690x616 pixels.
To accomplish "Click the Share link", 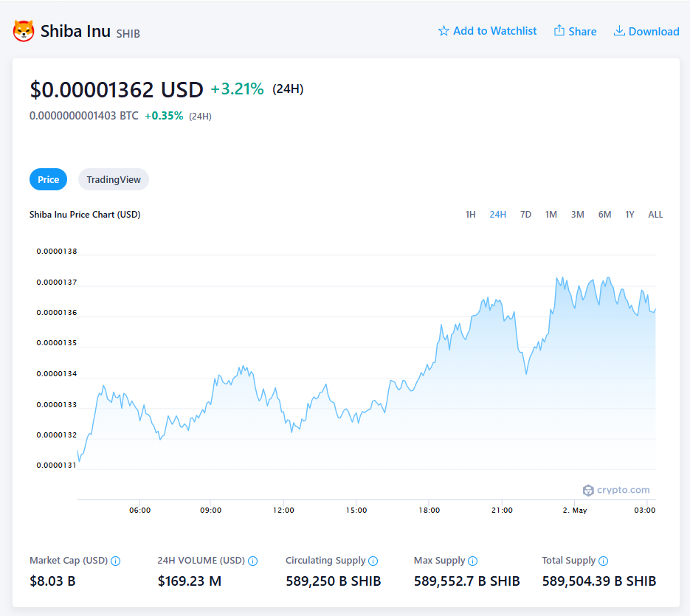I will point(575,31).
